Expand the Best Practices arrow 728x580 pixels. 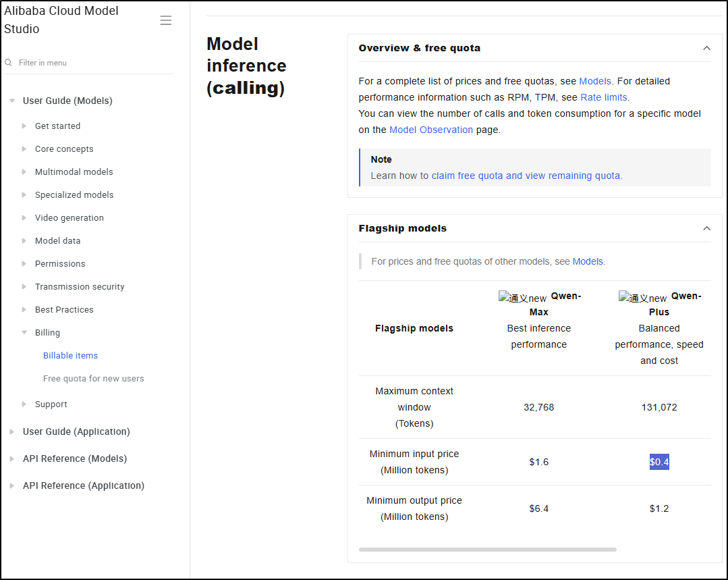tap(24, 309)
